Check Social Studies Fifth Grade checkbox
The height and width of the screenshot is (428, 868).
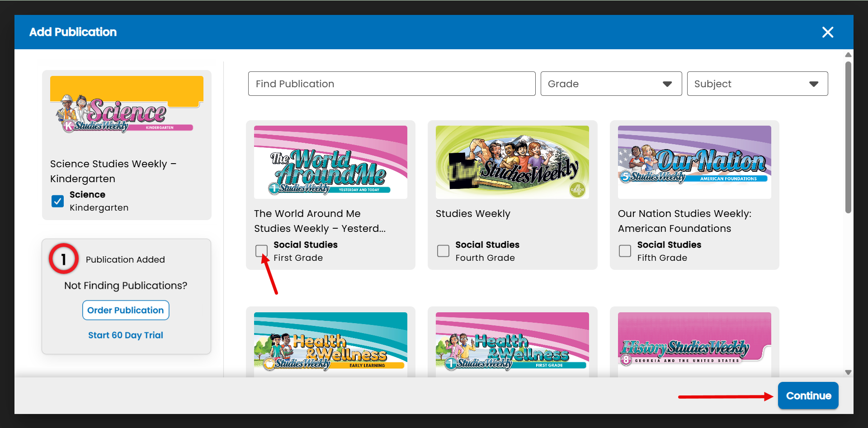click(x=625, y=251)
